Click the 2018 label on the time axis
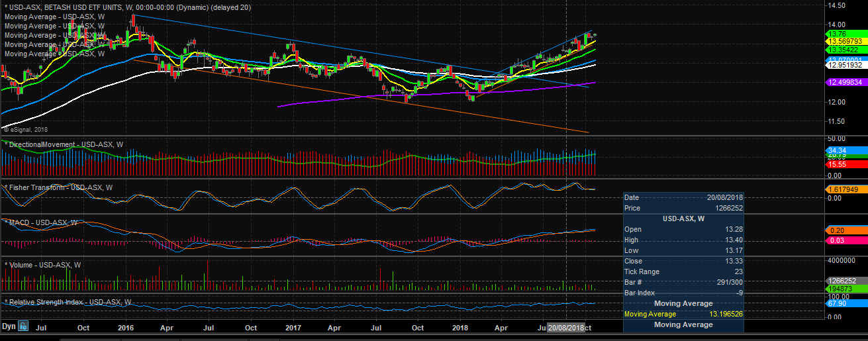 click(x=461, y=328)
